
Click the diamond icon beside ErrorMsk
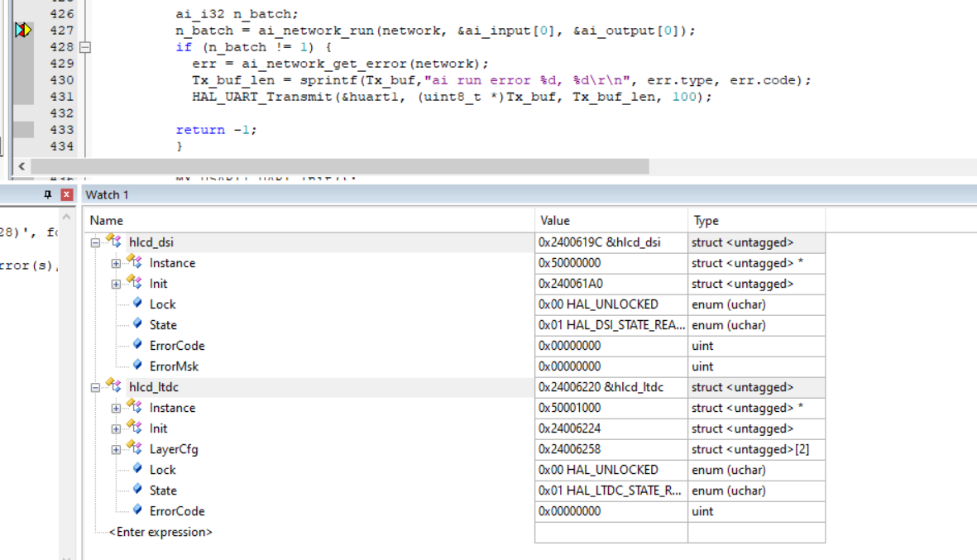point(136,366)
